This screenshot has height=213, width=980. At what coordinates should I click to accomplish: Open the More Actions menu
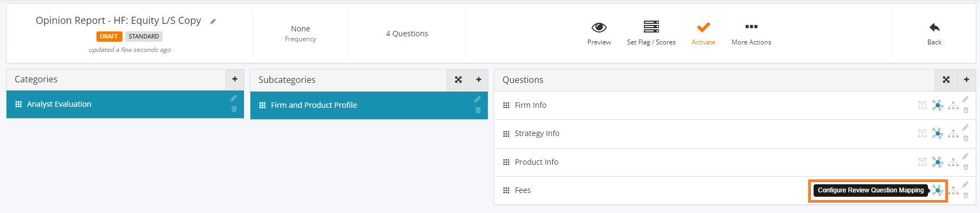click(751, 33)
